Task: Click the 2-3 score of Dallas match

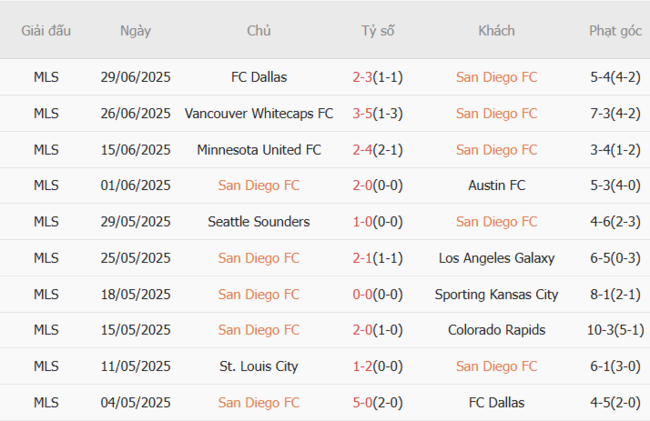Action: pyautogui.click(x=362, y=77)
